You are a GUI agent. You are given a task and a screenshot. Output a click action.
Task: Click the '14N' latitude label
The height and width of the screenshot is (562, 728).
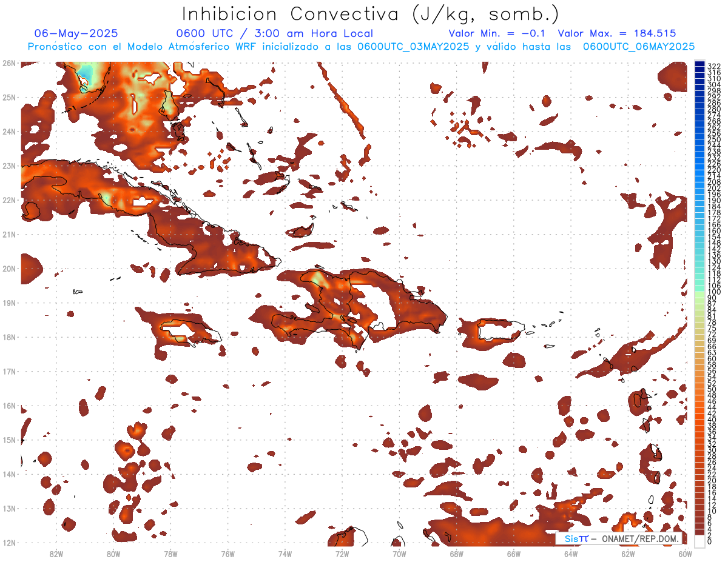click(9, 474)
